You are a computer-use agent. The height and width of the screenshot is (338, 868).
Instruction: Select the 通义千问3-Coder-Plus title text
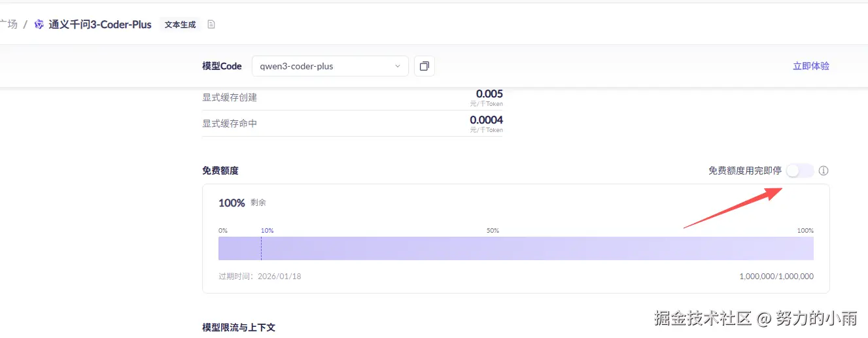coord(100,25)
